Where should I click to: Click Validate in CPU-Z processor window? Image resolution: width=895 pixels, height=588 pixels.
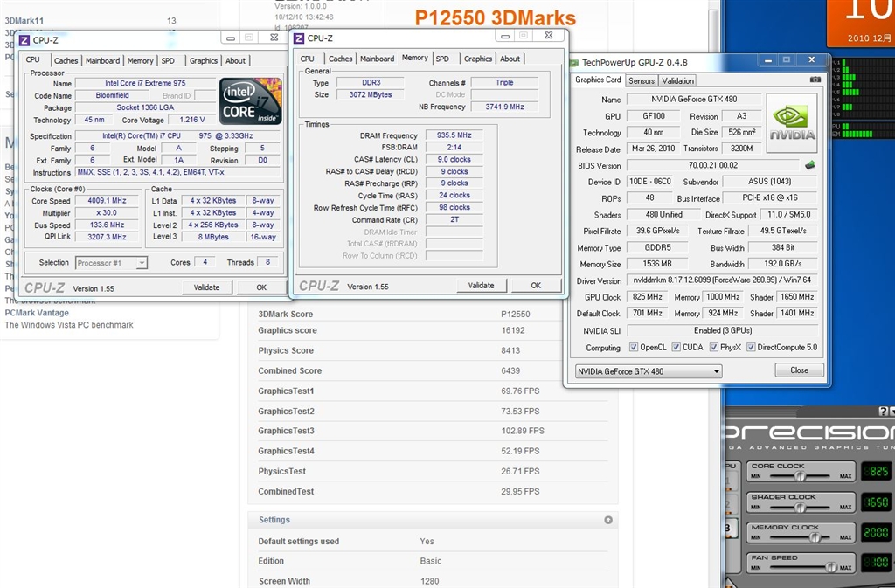pyautogui.click(x=206, y=287)
